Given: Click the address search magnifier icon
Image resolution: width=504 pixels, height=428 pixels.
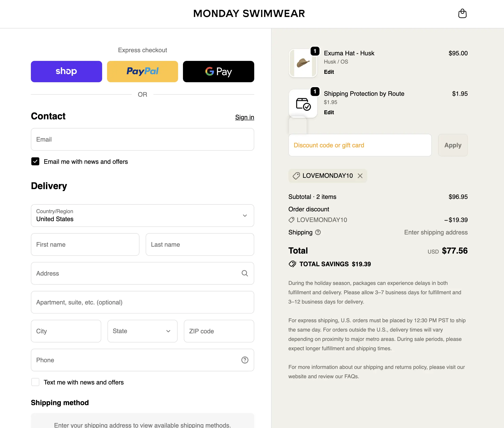Looking at the screenshot, I should [245, 273].
